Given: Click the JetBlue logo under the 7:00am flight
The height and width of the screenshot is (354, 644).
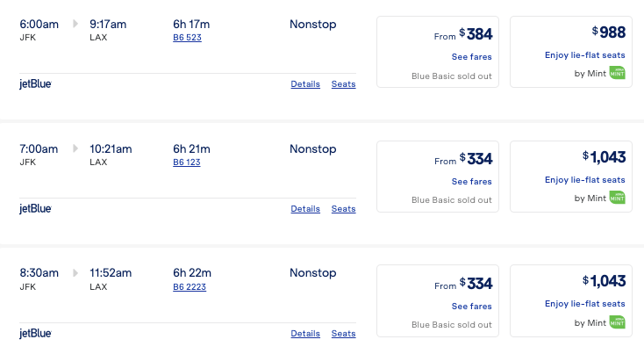Looking at the screenshot, I should click(x=36, y=209).
